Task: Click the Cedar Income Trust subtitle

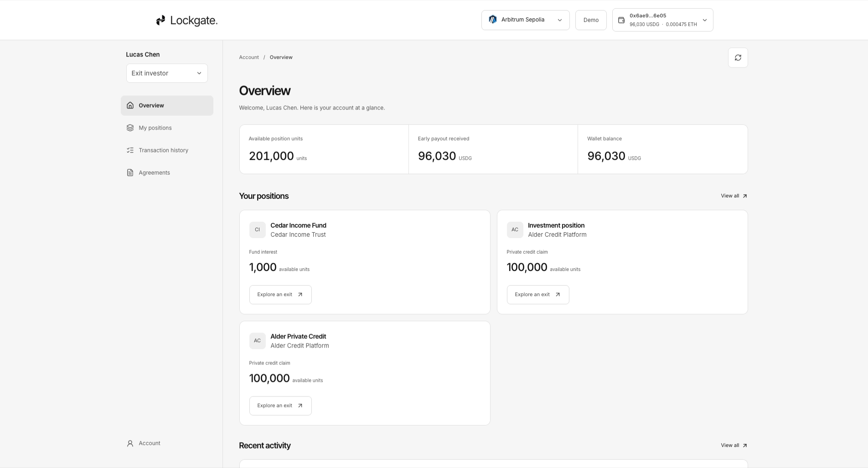Action: point(298,235)
